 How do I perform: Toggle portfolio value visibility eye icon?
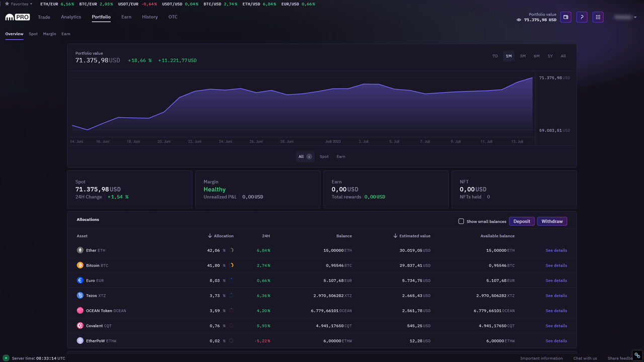(519, 20)
